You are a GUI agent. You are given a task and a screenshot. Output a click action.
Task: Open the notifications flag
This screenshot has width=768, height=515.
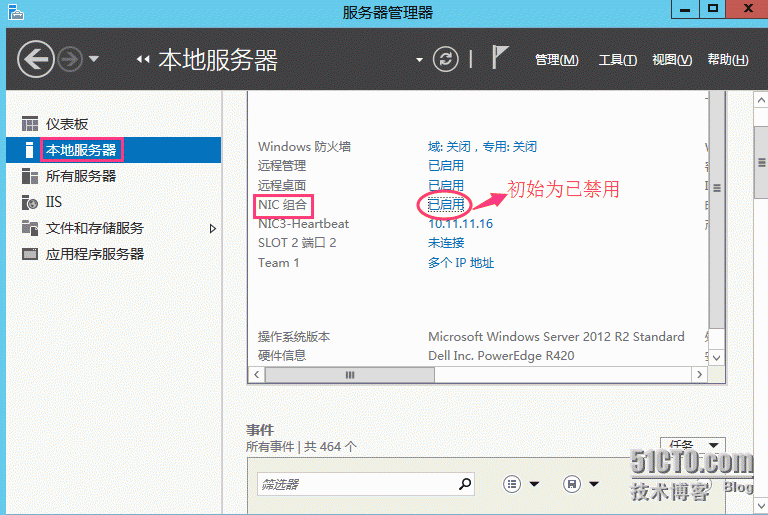(x=500, y=57)
